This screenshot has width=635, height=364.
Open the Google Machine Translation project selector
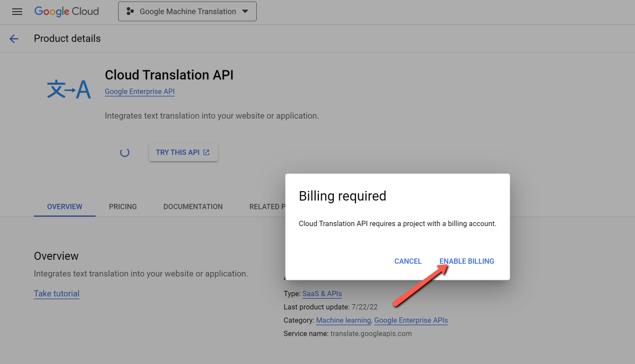coord(187,11)
